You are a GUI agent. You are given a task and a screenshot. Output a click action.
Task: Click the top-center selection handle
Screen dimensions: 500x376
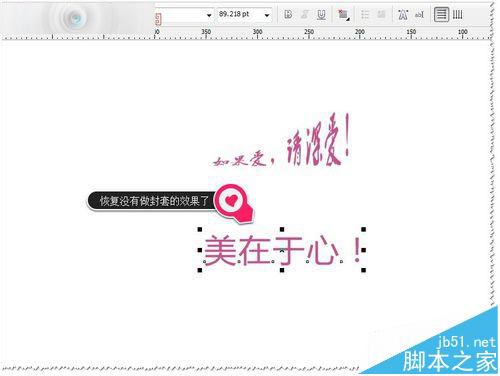[282, 229]
